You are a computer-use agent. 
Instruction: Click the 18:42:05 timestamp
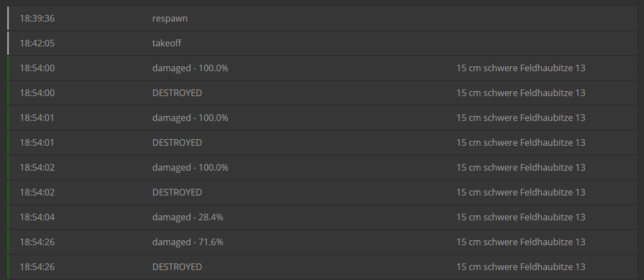click(x=37, y=43)
